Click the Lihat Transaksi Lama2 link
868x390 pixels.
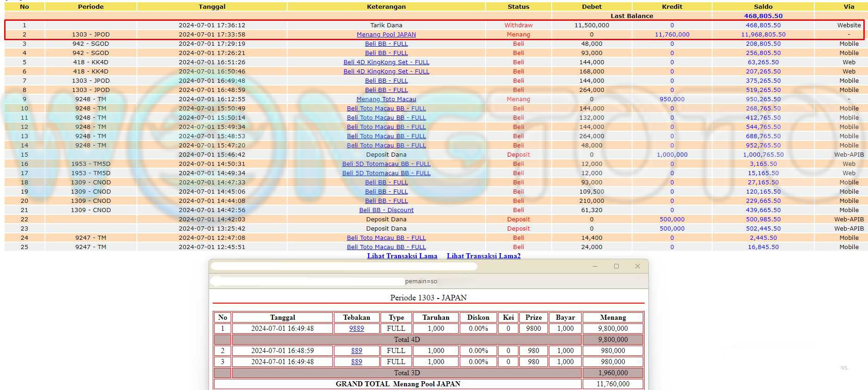pyautogui.click(x=483, y=256)
